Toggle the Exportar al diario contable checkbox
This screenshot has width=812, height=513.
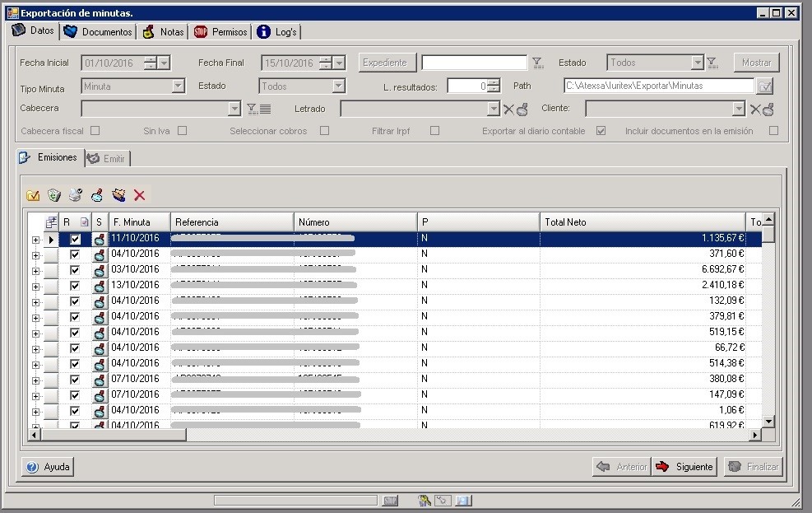point(601,131)
